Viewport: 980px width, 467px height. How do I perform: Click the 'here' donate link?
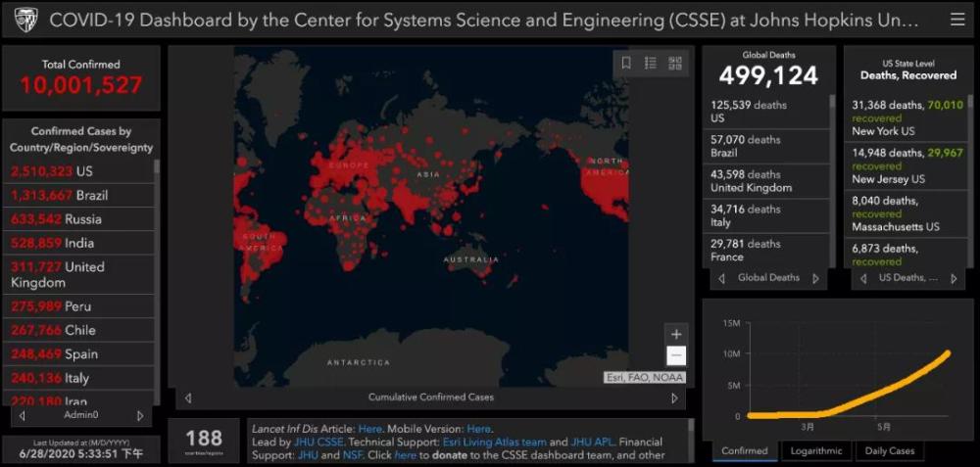coord(405,455)
